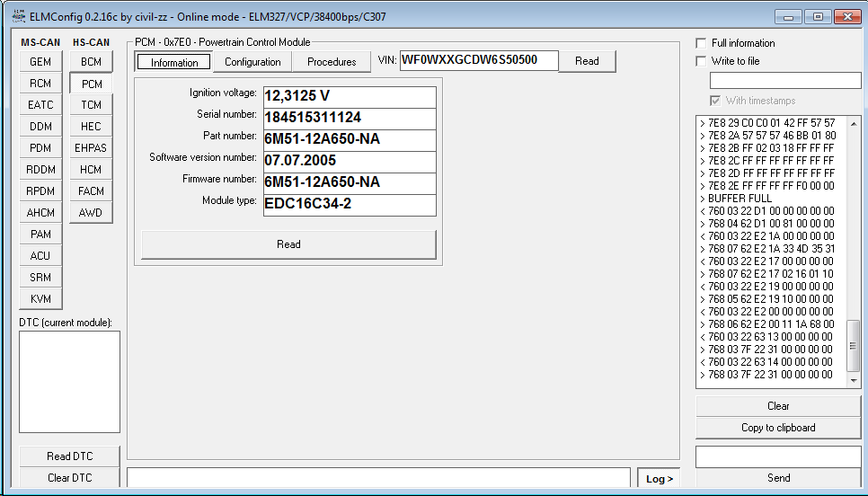Collapse the Log > panel
The width and height of the screenshot is (868, 496).
tap(660, 479)
